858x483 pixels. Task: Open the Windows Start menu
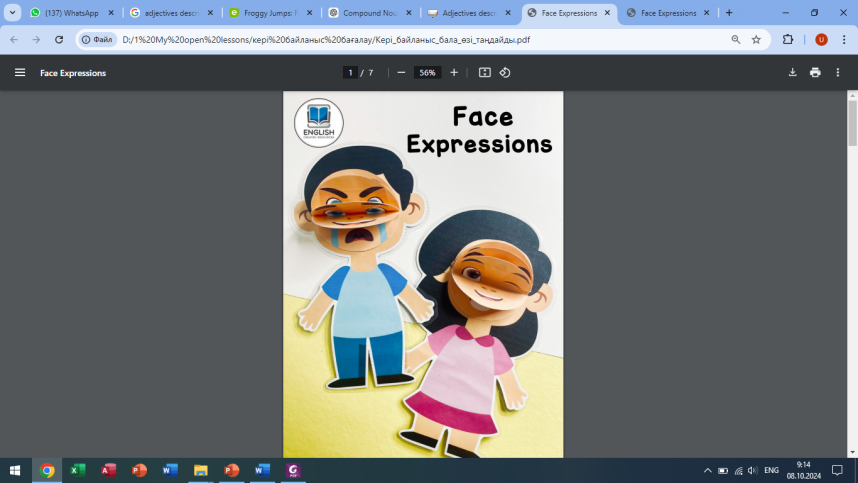[15, 470]
